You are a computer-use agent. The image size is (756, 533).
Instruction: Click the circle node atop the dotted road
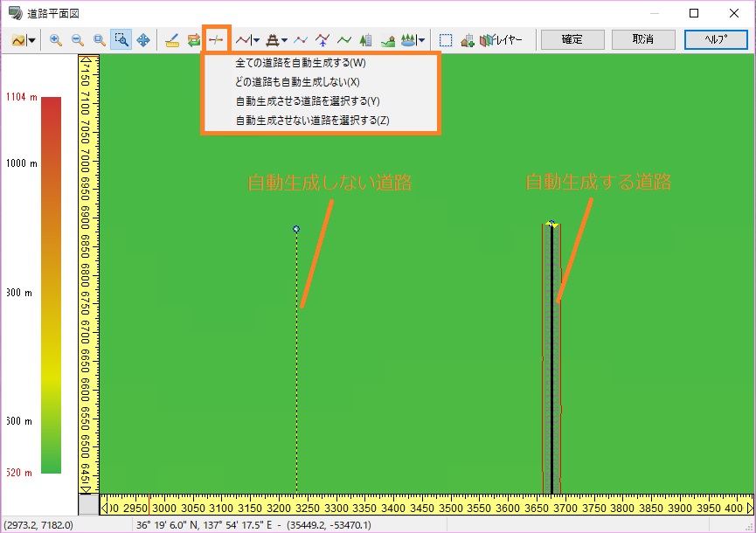[296, 229]
